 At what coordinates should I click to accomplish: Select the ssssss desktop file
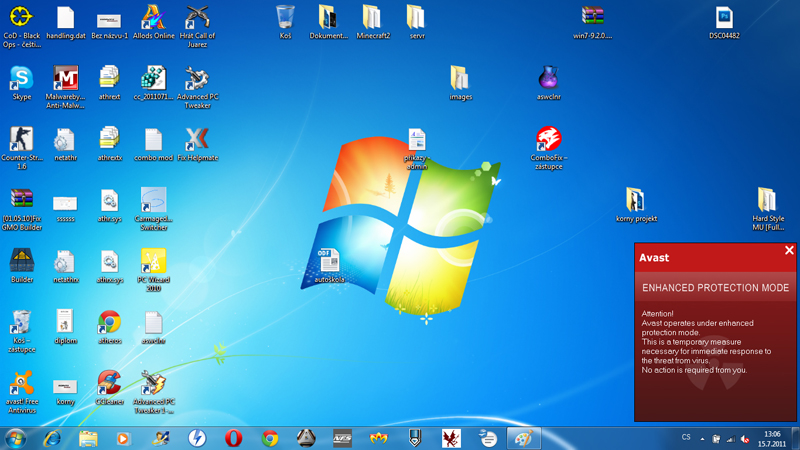[x=65, y=204]
